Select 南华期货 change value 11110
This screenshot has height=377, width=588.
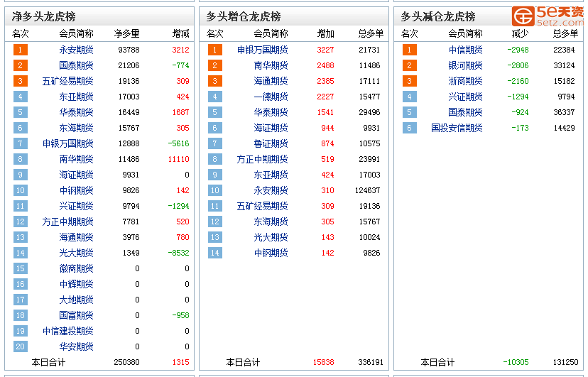pyautogui.click(x=178, y=159)
